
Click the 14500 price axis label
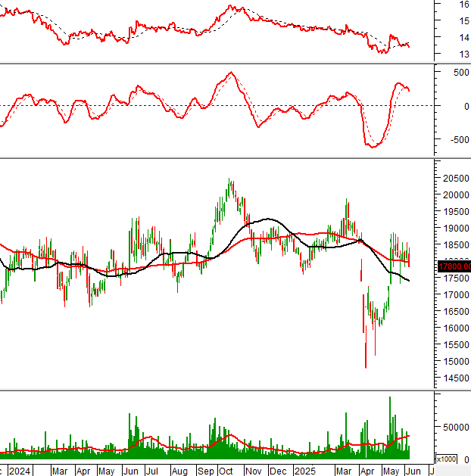tap(454, 378)
